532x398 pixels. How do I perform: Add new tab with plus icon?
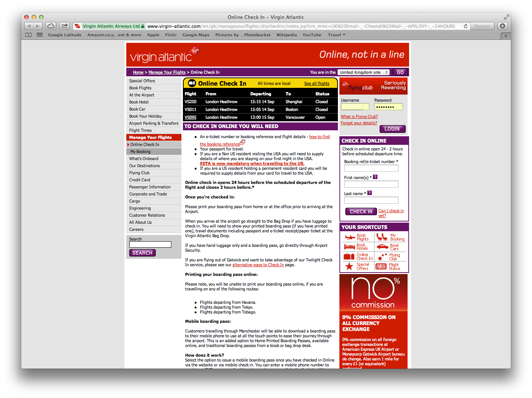tap(506, 36)
